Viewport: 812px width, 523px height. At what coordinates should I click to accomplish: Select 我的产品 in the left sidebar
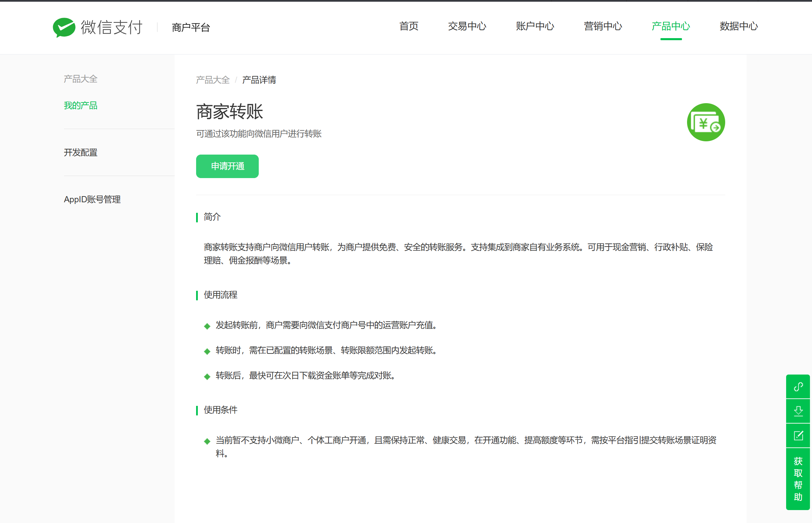click(81, 106)
